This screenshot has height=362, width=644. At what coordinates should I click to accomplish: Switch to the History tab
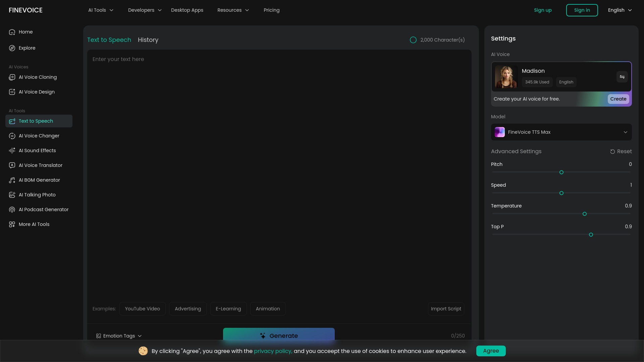[148, 40]
